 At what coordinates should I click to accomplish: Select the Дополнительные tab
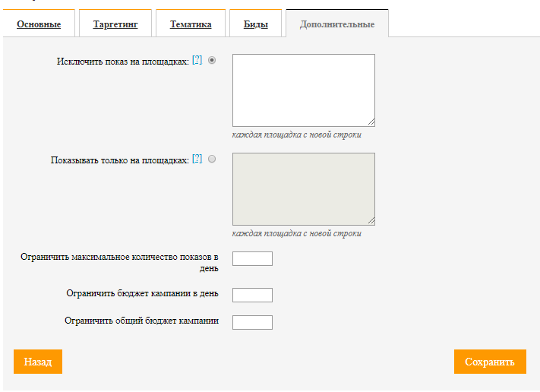(337, 24)
